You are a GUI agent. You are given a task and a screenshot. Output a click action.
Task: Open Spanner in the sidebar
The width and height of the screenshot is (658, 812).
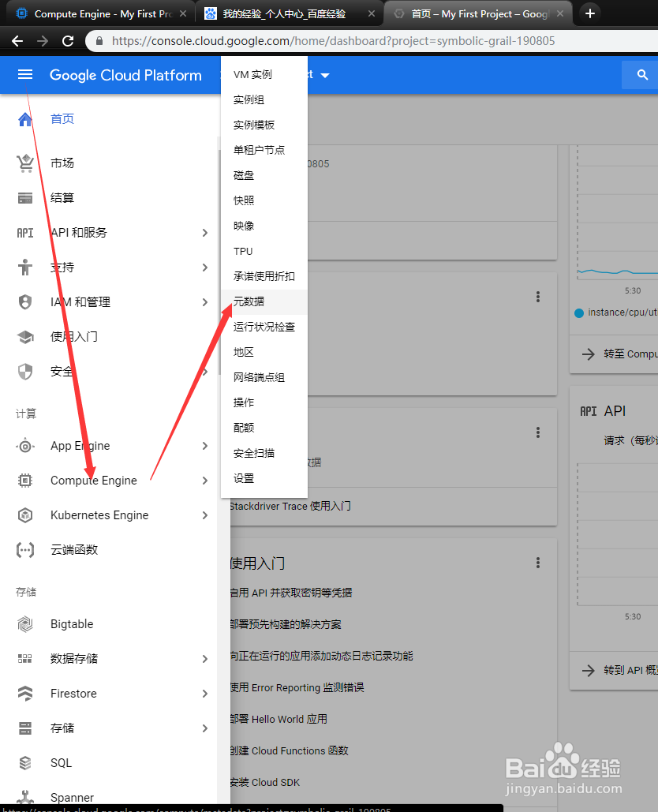click(73, 798)
